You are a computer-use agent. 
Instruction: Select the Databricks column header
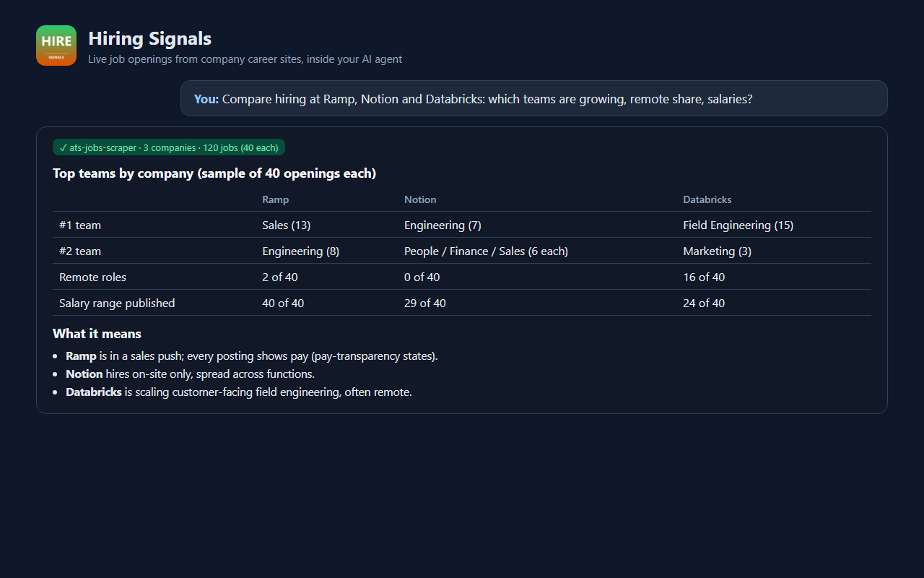pos(707,199)
